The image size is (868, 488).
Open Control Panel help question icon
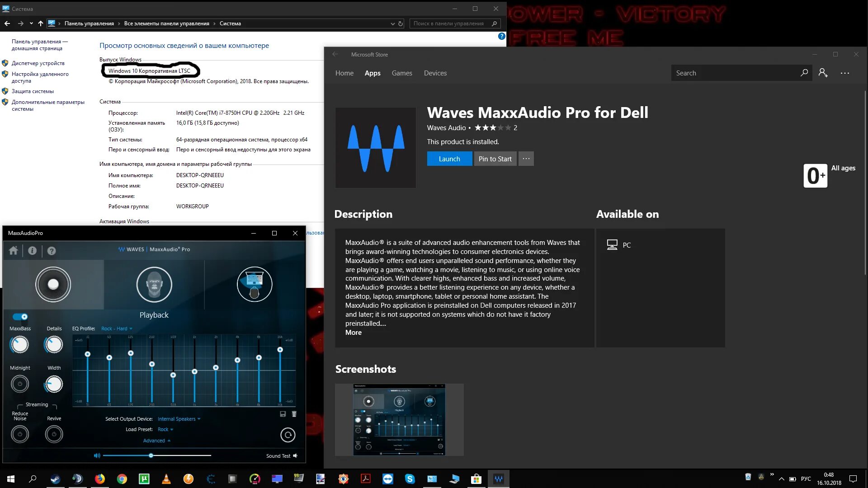tap(501, 36)
